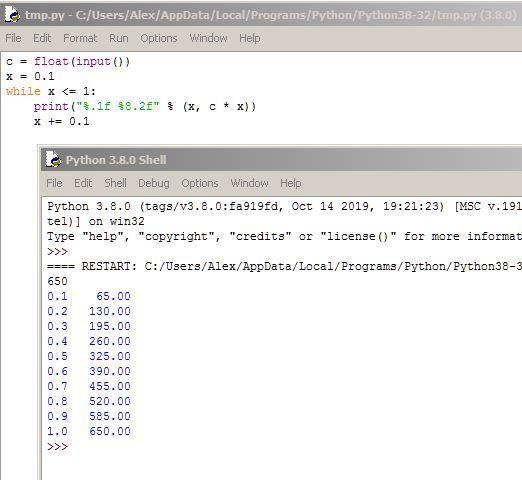Screen dimensions: 522x480
Task: Open the editor Window menu
Action: point(208,38)
